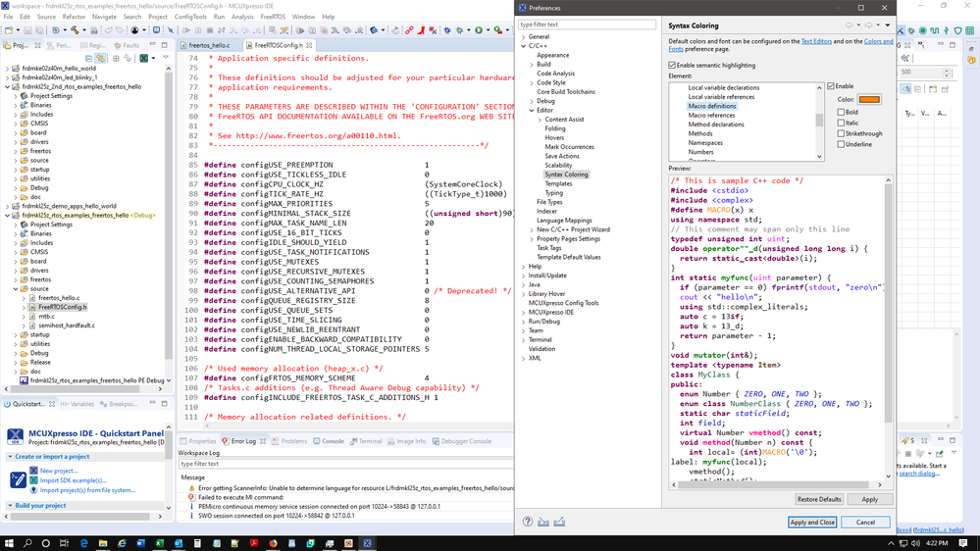Viewport: 980px width, 551px height.
Task: Switch to the Console tab
Action: [333, 441]
